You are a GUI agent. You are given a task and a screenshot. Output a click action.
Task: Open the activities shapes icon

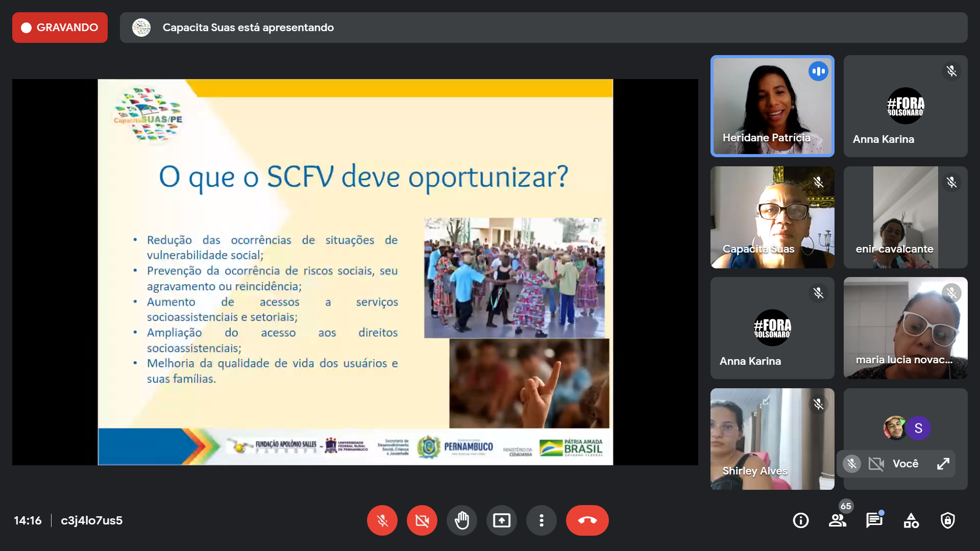911,520
